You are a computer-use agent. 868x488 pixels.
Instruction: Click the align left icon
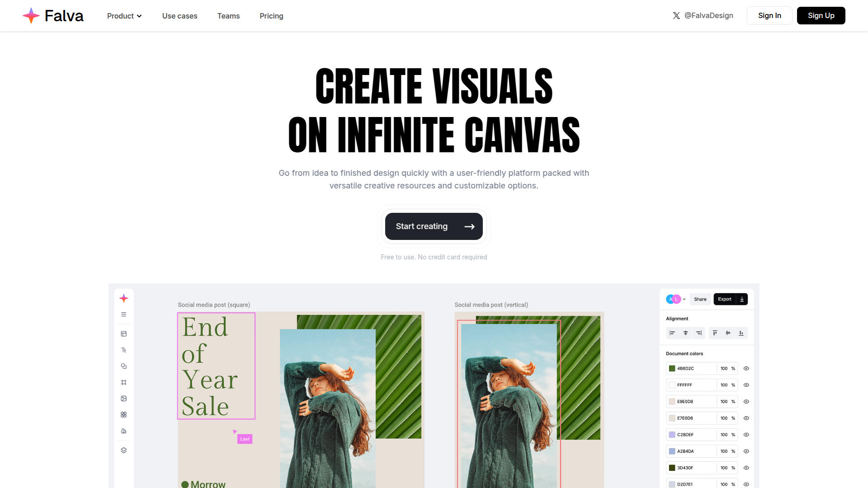coord(672,333)
